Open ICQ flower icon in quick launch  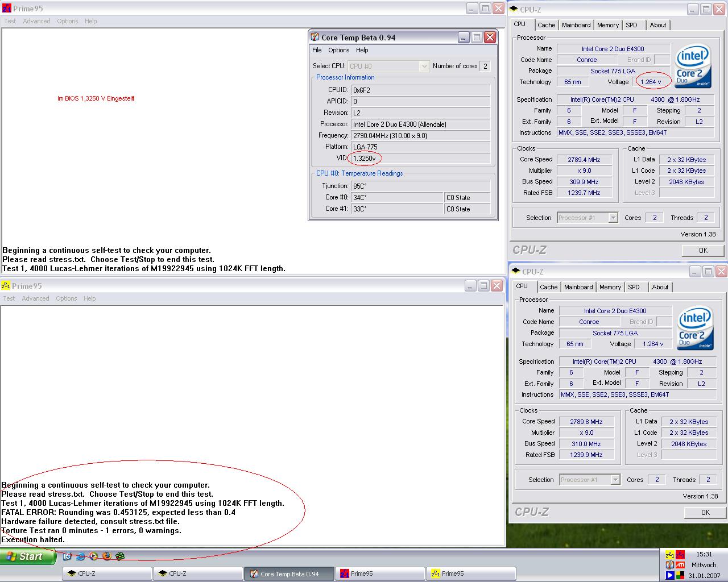click(x=120, y=556)
